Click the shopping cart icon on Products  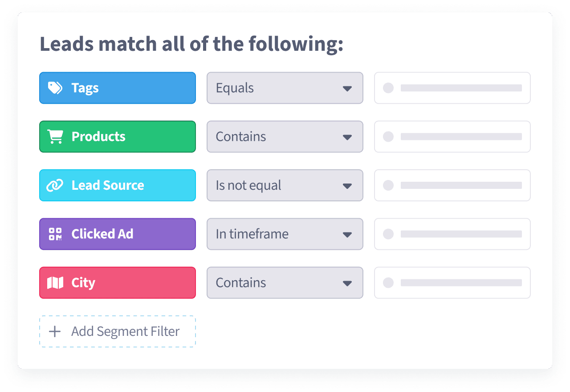(55, 136)
